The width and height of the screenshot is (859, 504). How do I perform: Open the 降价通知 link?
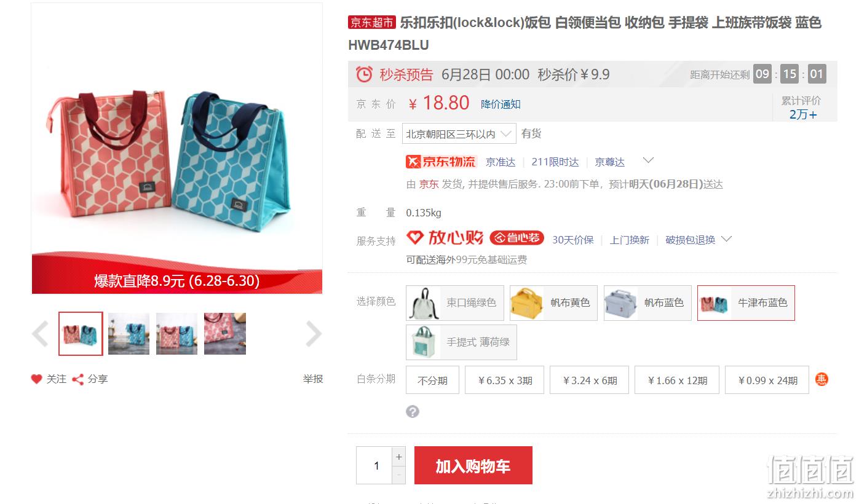click(x=501, y=104)
